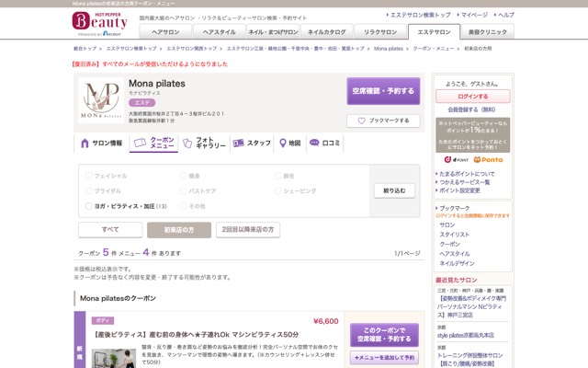
Task: Check the 脱毛 checkbox
Action: click(277, 176)
